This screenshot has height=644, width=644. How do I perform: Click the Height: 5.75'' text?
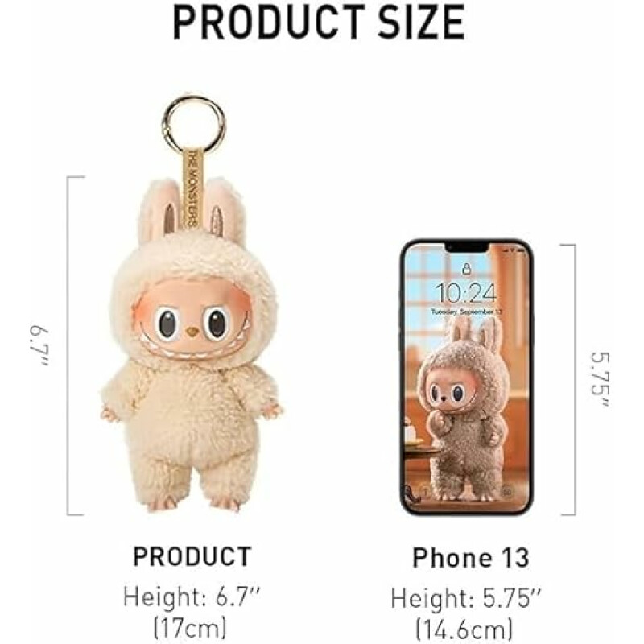pyautogui.click(x=466, y=598)
